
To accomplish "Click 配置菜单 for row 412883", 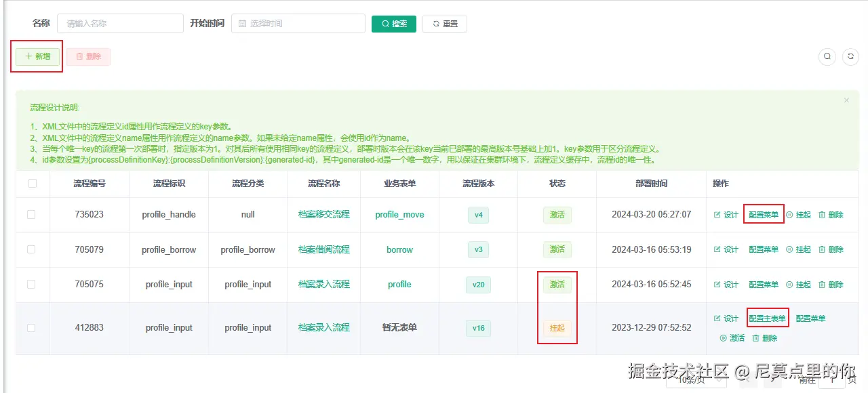I will [x=811, y=318].
